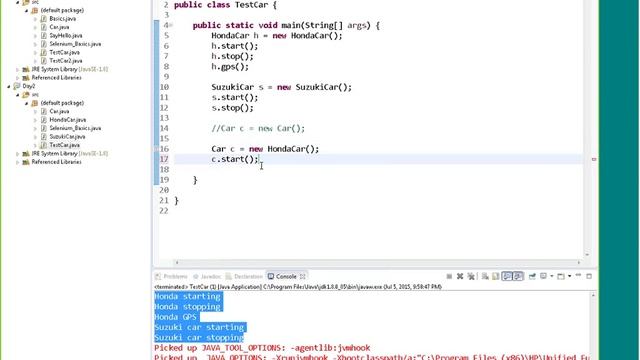Viewport: 640px width, 360px height.
Task: Select Car.java above HondaCar.java
Action: tap(59, 111)
